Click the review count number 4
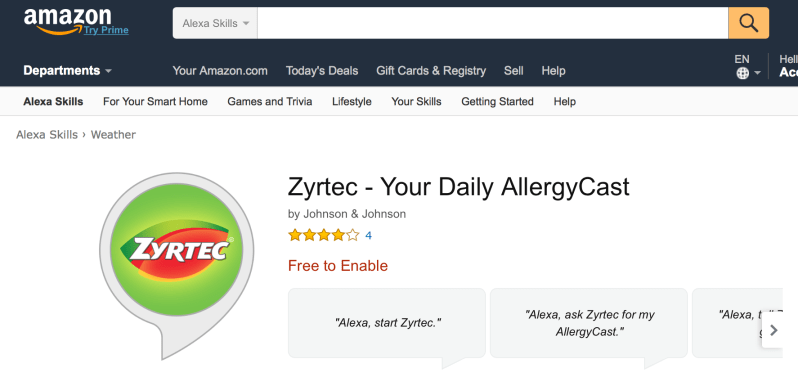Image resolution: width=798 pixels, height=386 pixels. click(x=368, y=235)
